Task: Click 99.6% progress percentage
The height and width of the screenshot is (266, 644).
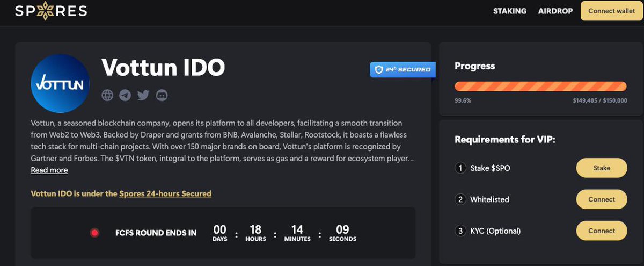Action: (x=462, y=100)
